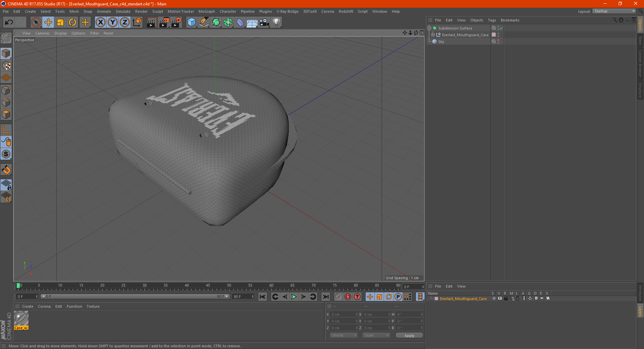Add a Cube primitive object
This screenshot has width=644, height=349.
[x=192, y=22]
